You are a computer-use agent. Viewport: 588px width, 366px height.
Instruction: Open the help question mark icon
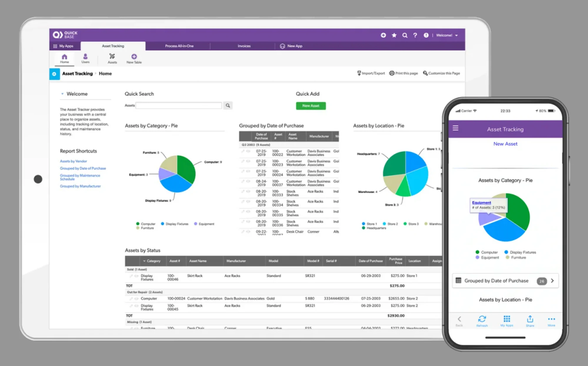(x=415, y=35)
